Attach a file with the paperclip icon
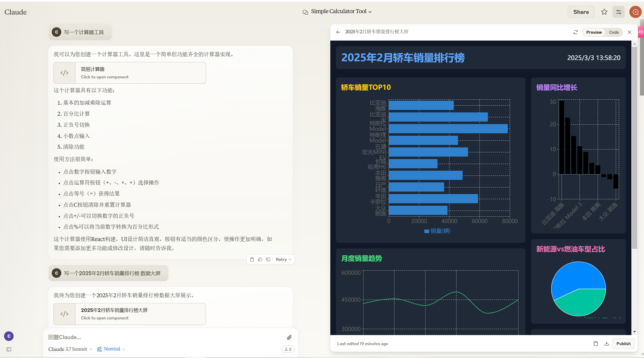Screen dimensions: 644x358 [x=289, y=337]
